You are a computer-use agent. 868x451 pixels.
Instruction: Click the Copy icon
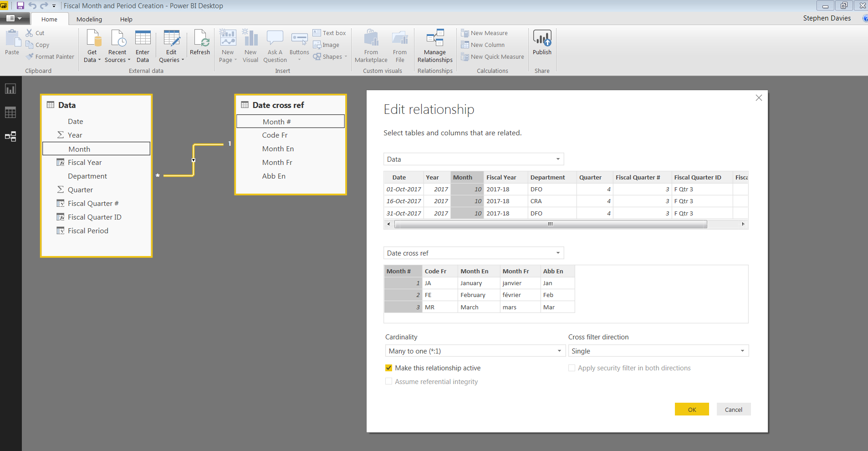click(30, 45)
